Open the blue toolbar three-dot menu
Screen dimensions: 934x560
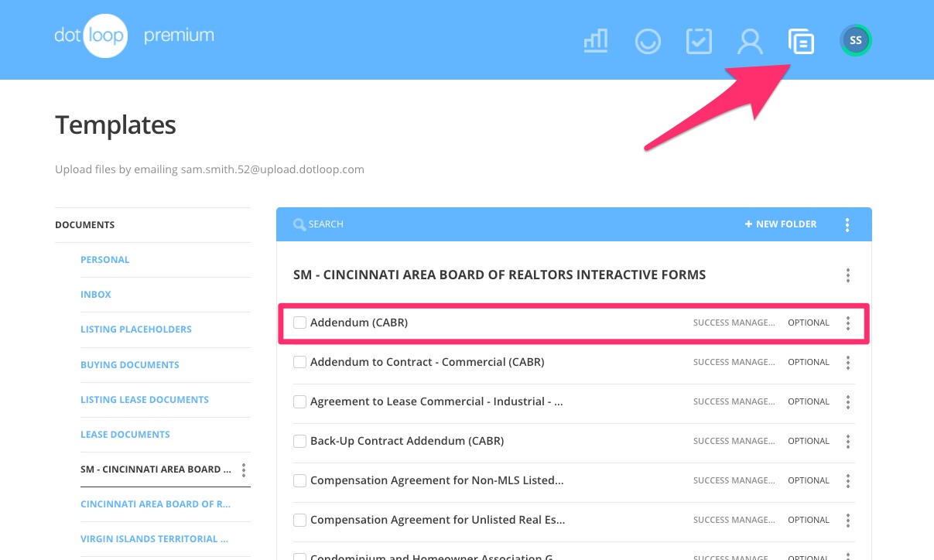847,224
